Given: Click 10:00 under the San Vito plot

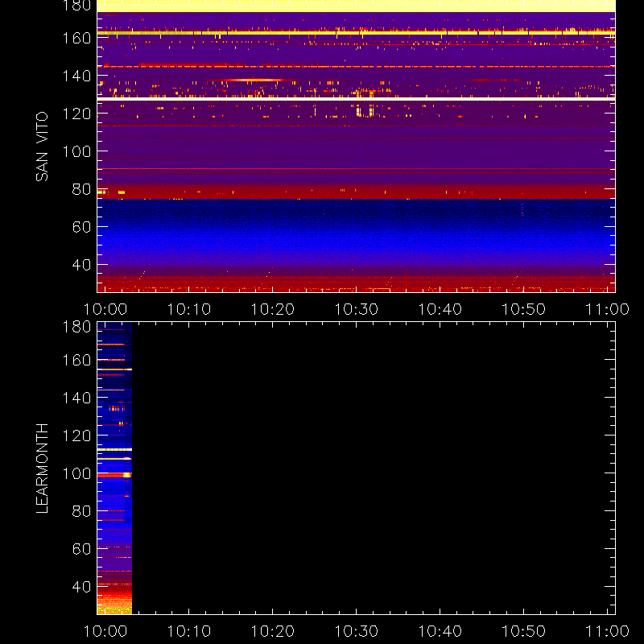Looking at the screenshot, I should [105, 309].
